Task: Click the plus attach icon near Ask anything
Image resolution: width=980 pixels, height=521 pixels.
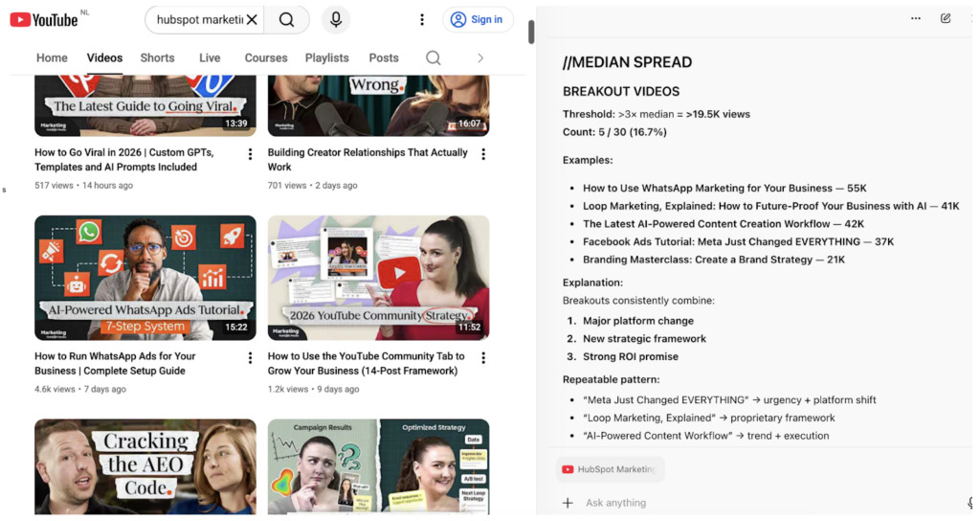Action: [x=568, y=503]
